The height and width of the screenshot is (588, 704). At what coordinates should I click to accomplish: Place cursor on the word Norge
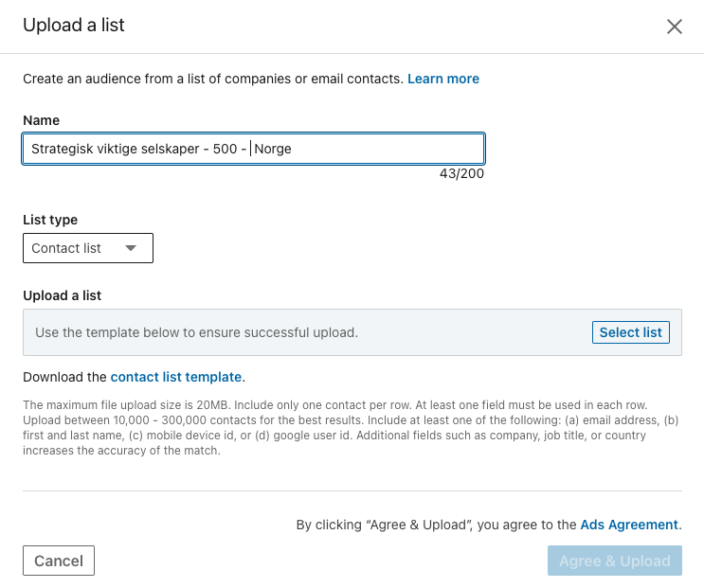point(273,149)
